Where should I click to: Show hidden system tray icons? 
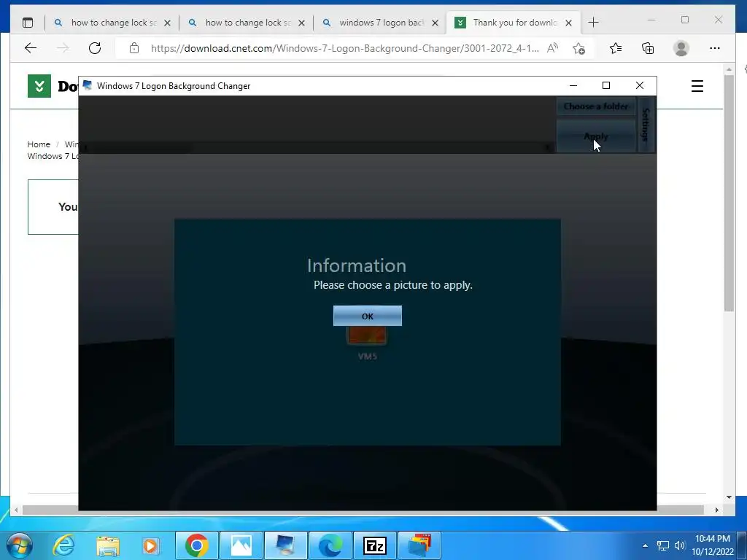[645, 545]
